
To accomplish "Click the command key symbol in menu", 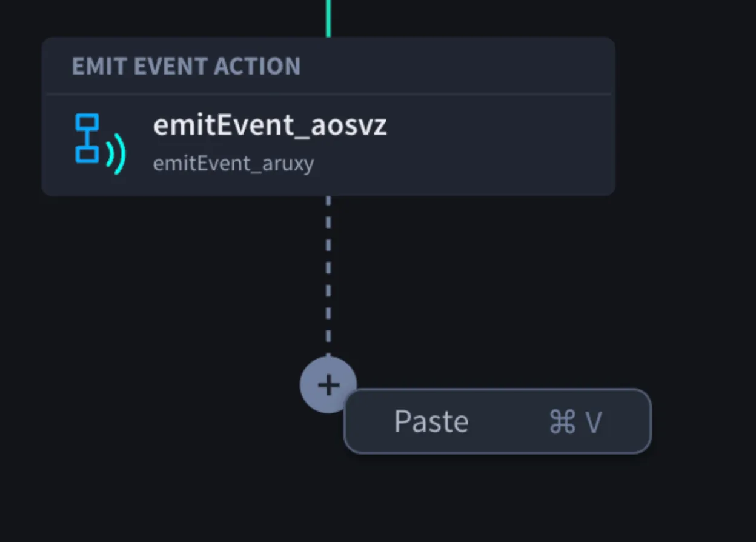I will pyautogui.click(x=562, y=422).
